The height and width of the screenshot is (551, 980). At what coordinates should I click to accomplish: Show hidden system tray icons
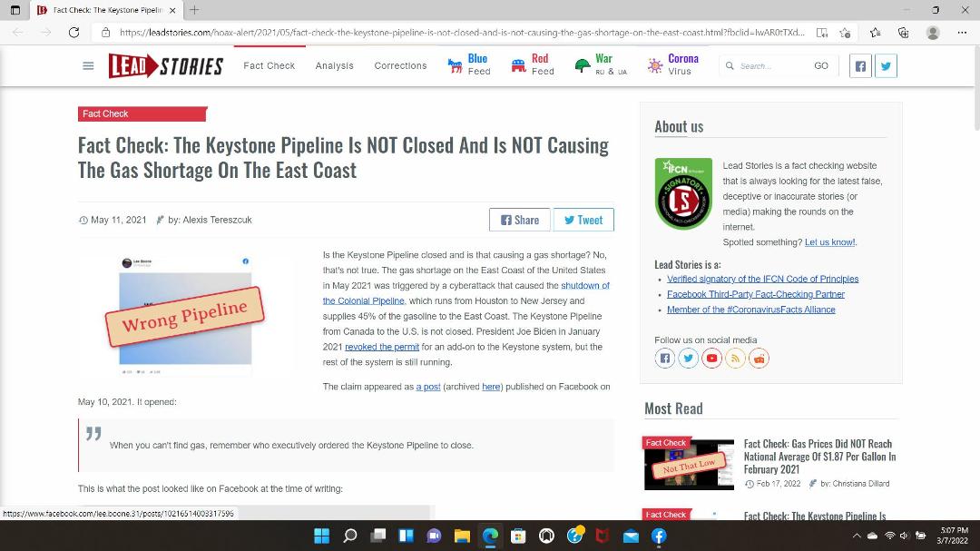tap(857, 536)
